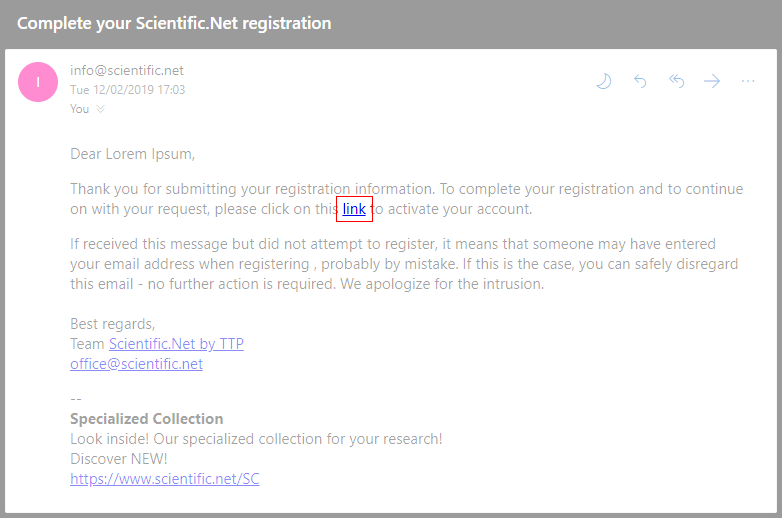Click the "You" recipient label
Viewport: 782px width, 518px height.
point(79,109)
